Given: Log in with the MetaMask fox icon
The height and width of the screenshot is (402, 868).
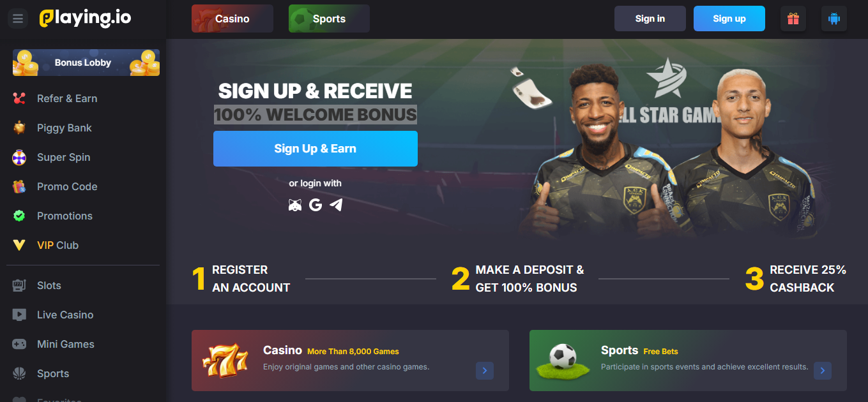Looking at the screenshot, I should pos(295,205).
